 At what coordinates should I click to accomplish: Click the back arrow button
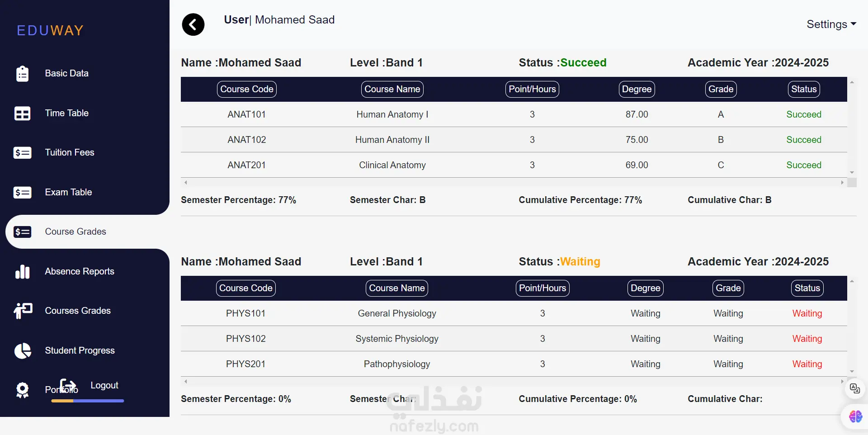point(193,24)
